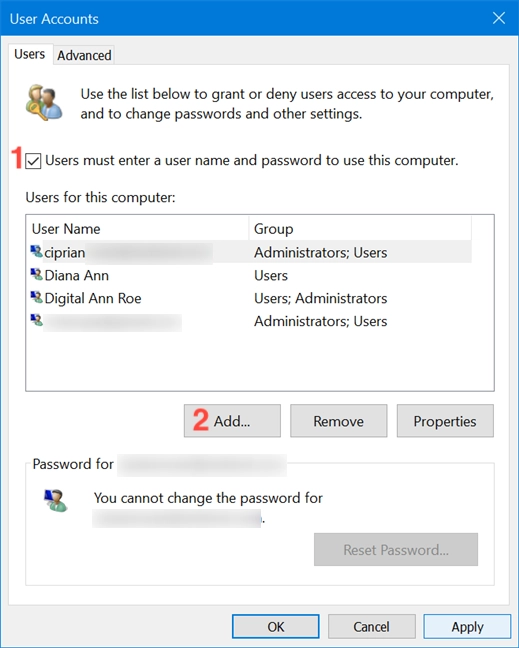Click the Cancel button

pos(371,627)
